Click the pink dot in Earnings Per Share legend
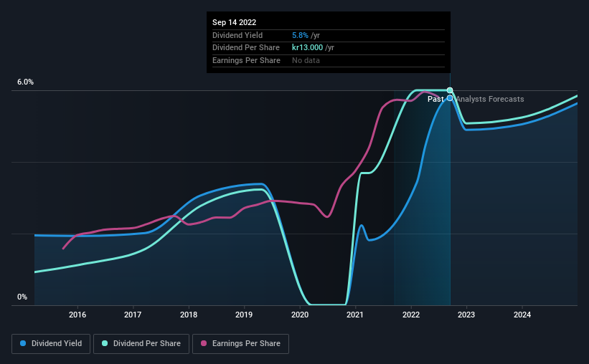This screenshot has height=364, width=589. coord(204,343)
